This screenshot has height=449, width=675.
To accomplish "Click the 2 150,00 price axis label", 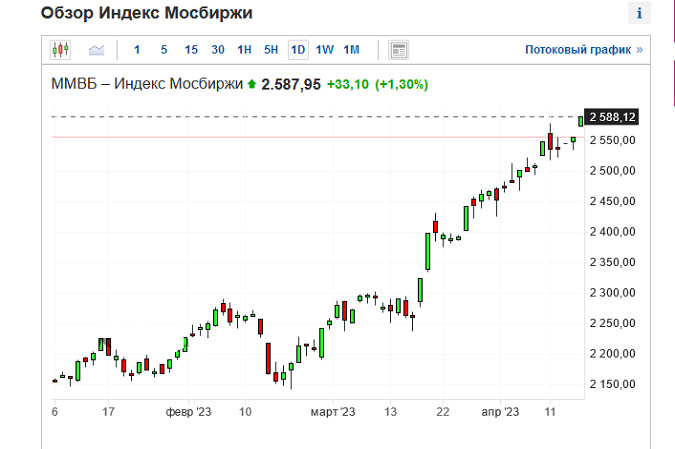I will [613, 384].
